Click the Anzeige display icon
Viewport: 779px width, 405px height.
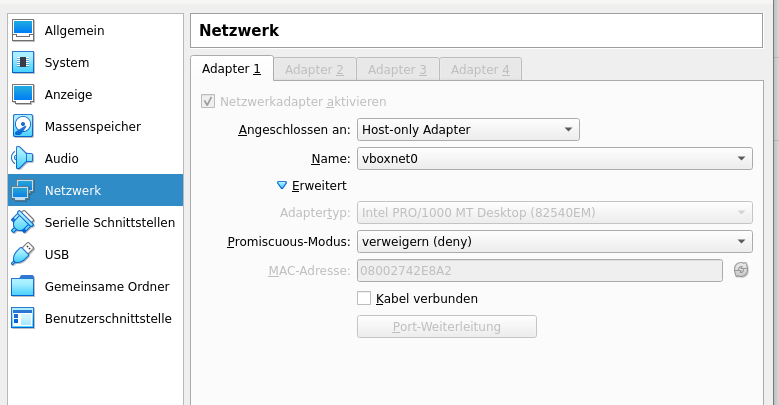24,94
